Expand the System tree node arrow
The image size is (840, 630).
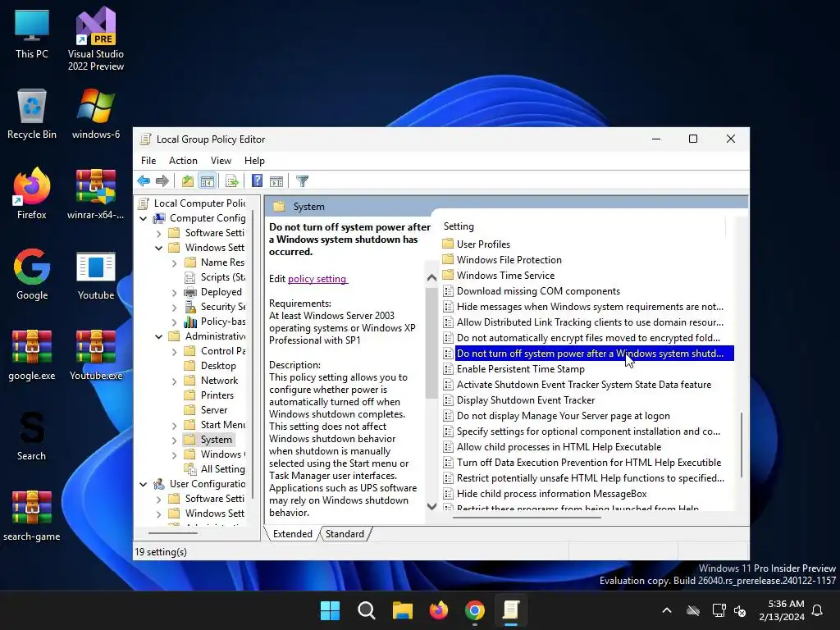(x=174, y=441)
